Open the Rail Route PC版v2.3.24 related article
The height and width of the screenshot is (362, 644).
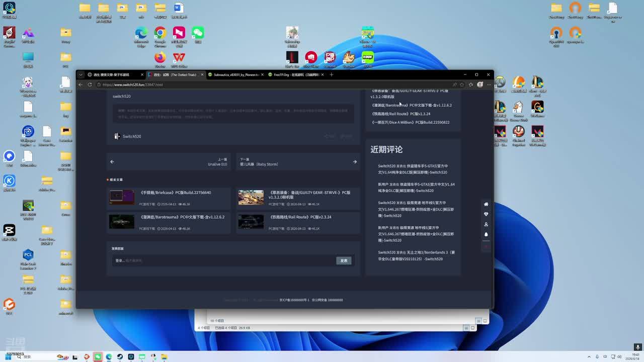(301, 217)
